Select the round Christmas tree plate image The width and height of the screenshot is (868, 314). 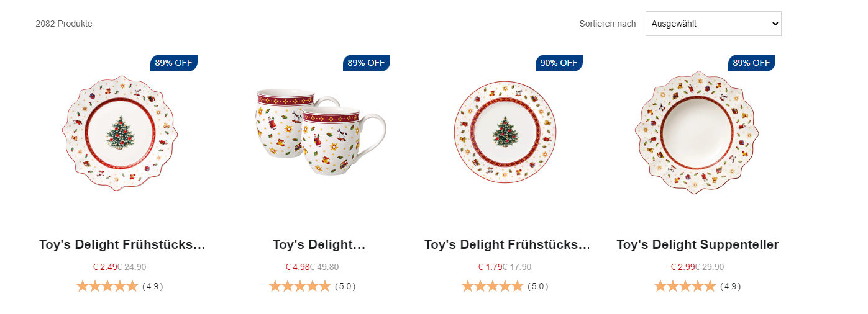point(505,132)
